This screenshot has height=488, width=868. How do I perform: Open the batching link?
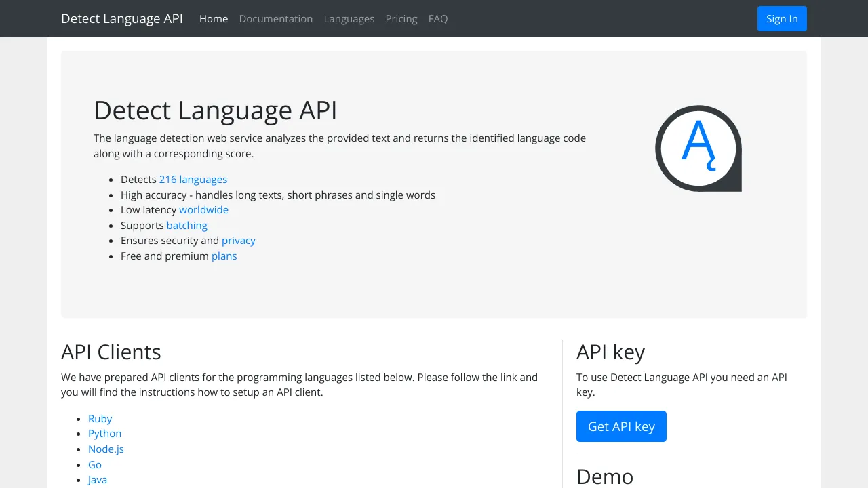click(x=187, y=226)
